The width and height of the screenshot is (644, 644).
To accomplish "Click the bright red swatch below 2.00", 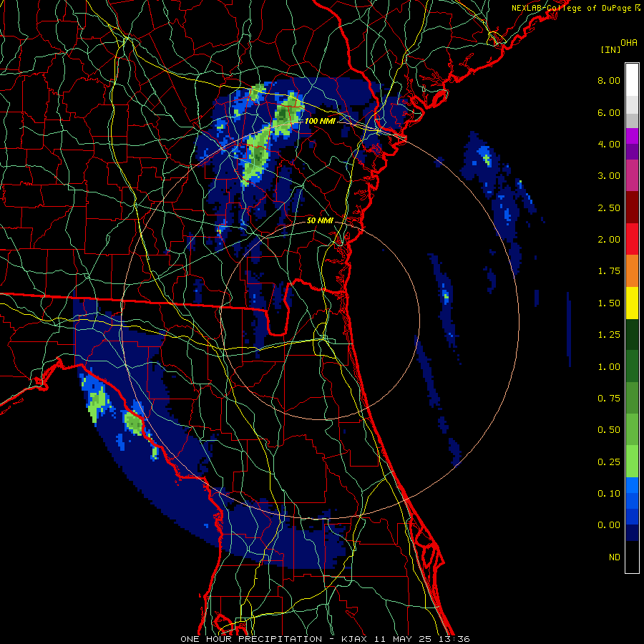I will click(x=632, y=239).
